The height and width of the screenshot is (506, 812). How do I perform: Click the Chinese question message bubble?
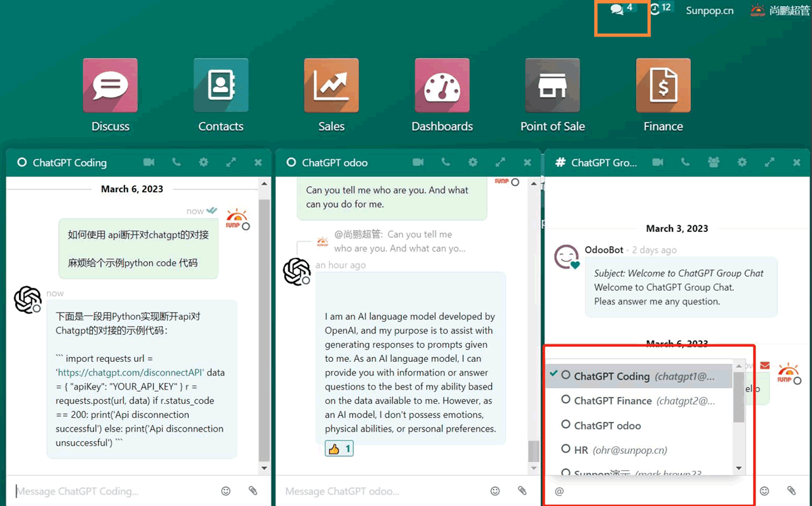pos(138,248)
